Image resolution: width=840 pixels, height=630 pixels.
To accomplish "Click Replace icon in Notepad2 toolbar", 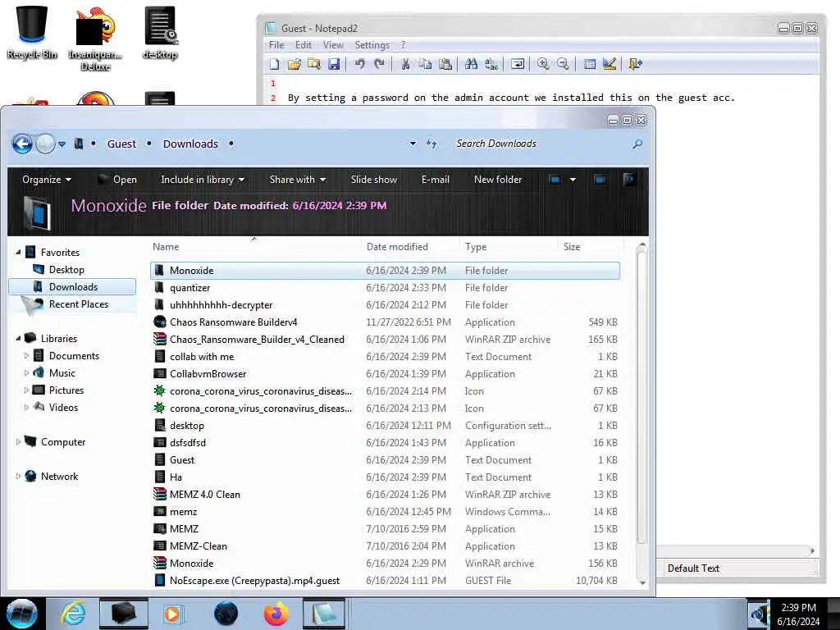I will pyautogui.click(x=491, y=64).
